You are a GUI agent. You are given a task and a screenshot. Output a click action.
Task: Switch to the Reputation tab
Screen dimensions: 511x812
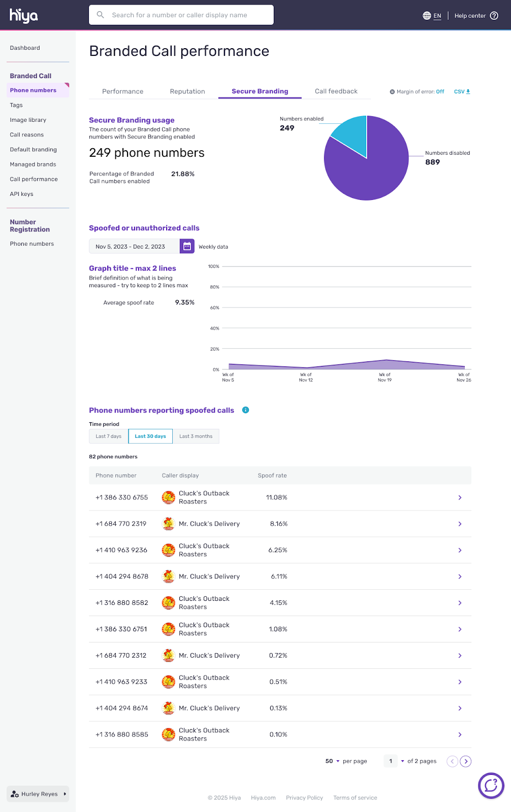[187, 91]
